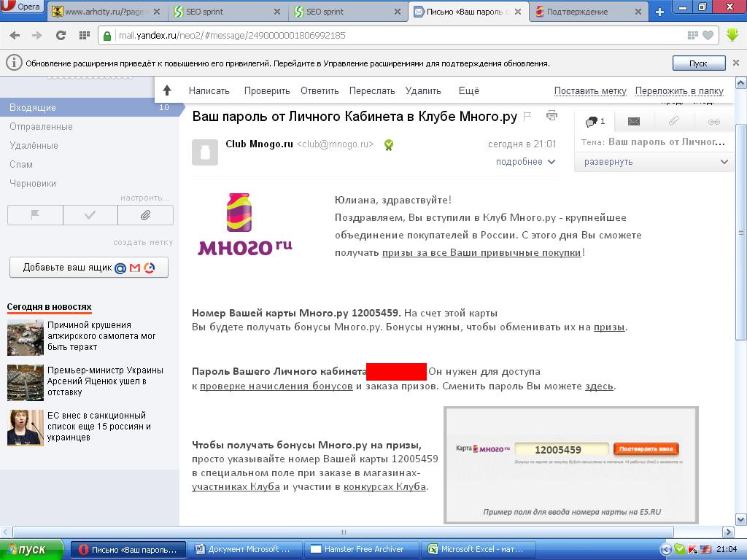Click здесь link to change password
The image size is (747, 560).
pyautogui.click(x=599, y=386)
